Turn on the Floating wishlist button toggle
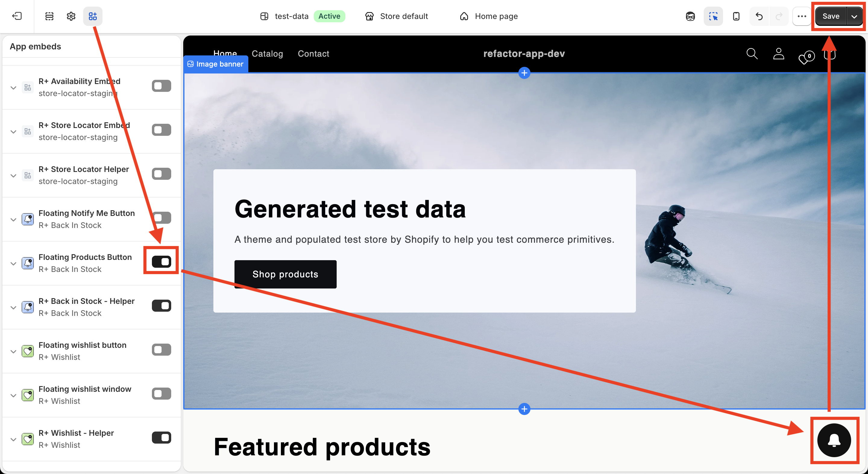The width and height of the screenshot is (868, 474). click(x=162, y=350)
